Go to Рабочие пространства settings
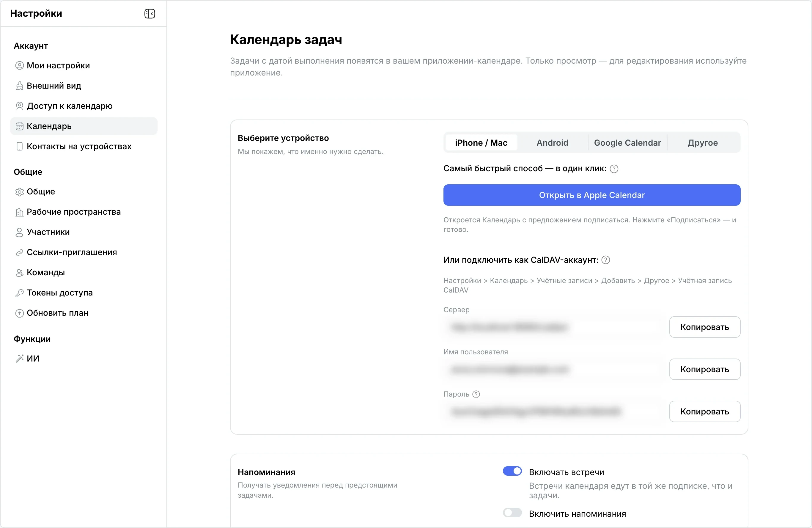The image size is (812, 528). (84, 212)
